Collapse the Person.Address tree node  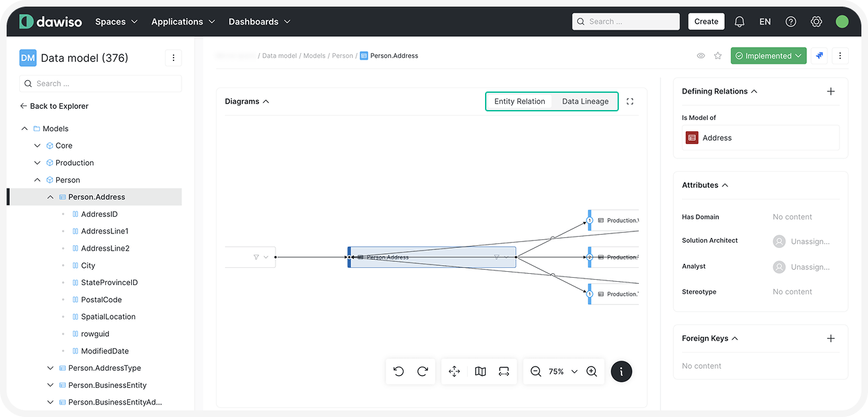coord(50,197)
